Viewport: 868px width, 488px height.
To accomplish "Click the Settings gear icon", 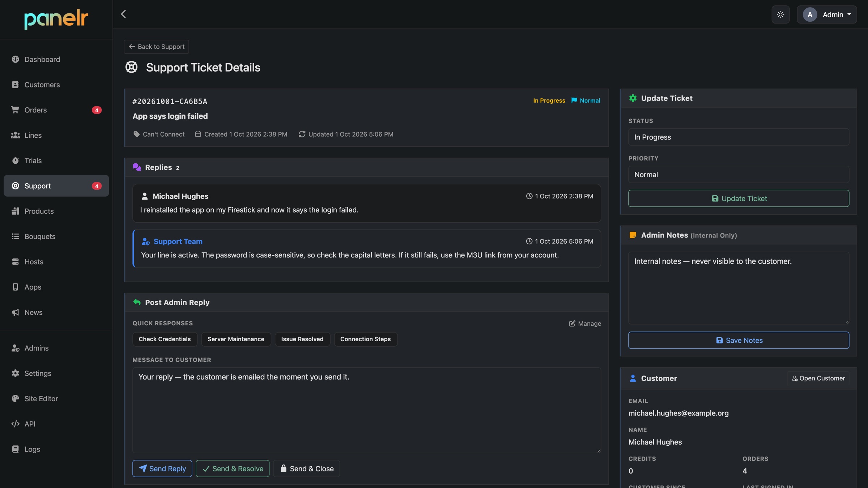I will click(x=15, y=373).
